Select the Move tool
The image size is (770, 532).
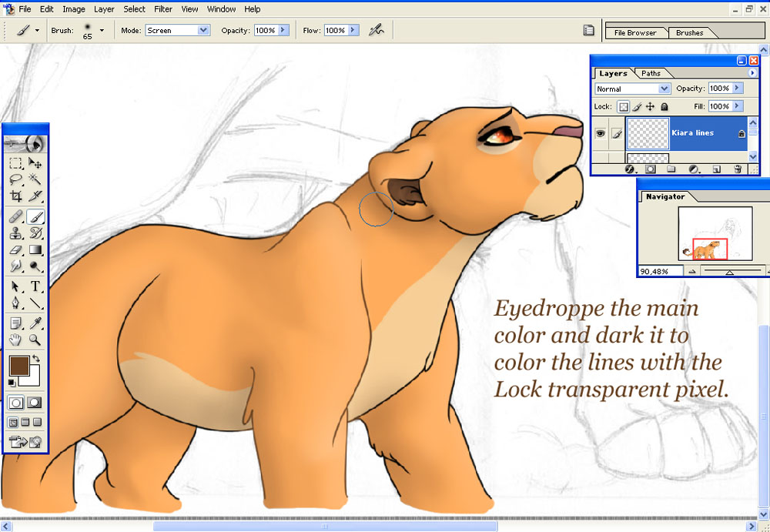pyautogui.click(x=35, y=162)
